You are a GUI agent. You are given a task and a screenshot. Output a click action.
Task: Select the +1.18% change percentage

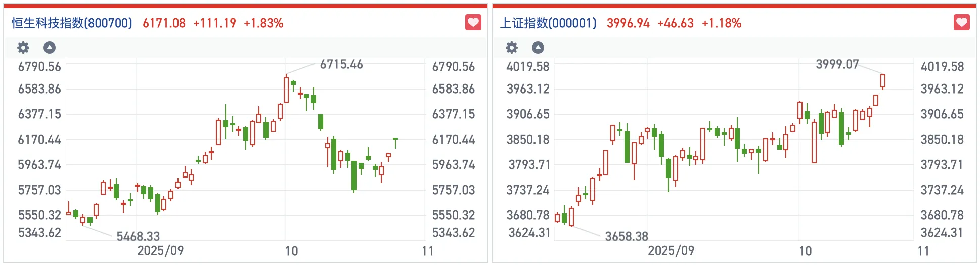(722, 23)
